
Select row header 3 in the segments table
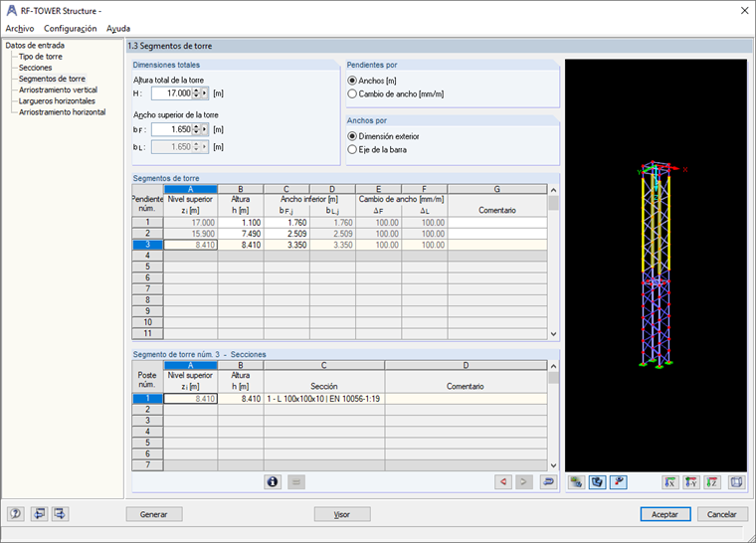coord(147,245)
